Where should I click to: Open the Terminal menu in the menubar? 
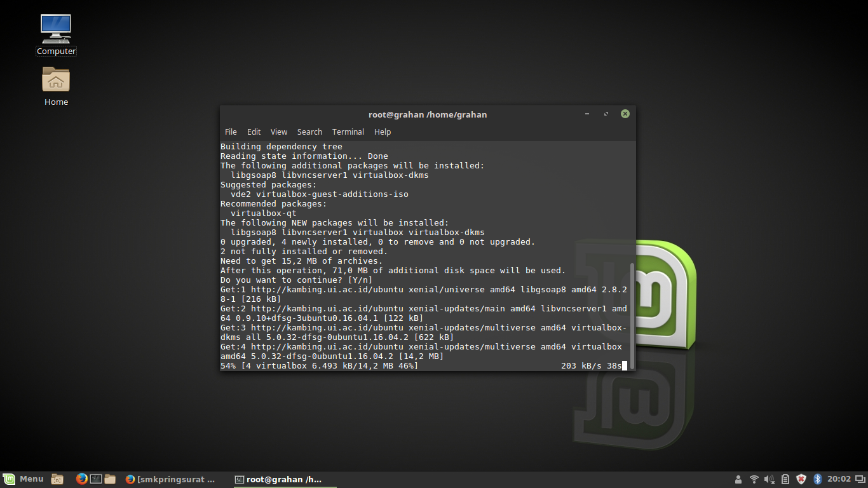tap(348, 132)
